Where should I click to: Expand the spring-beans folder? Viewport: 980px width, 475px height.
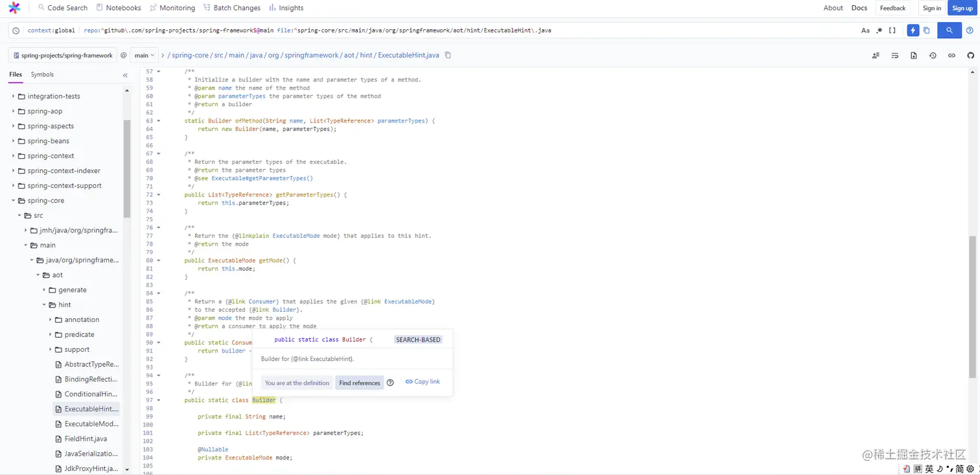[x=14, y=141]
